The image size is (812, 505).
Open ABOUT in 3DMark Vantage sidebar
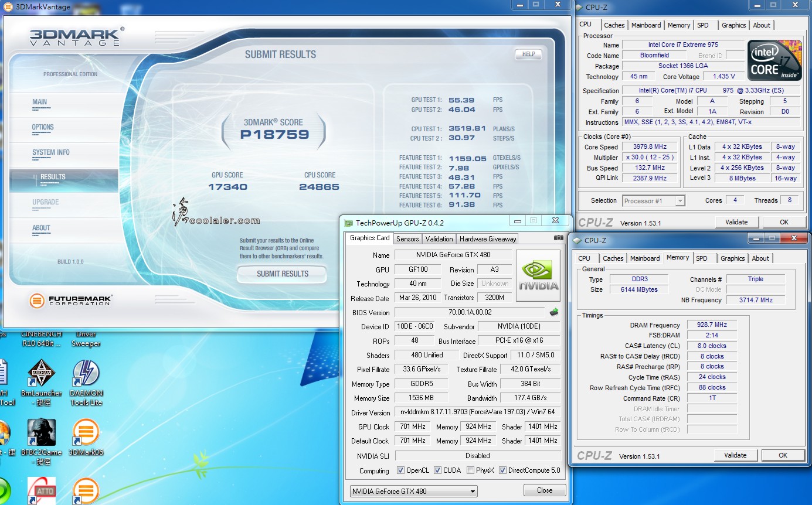coord(63,230)
